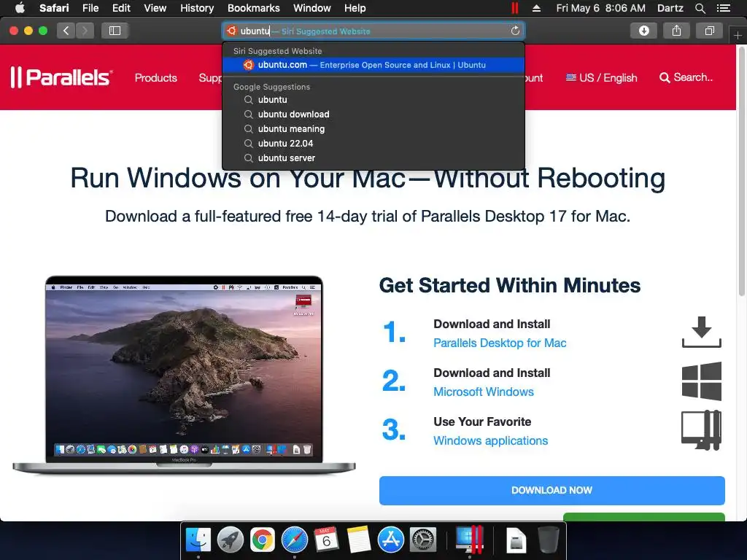The image size is (747, 560).
Task: Open Parallels Desktop in the Dock
Action: point(469,540)
